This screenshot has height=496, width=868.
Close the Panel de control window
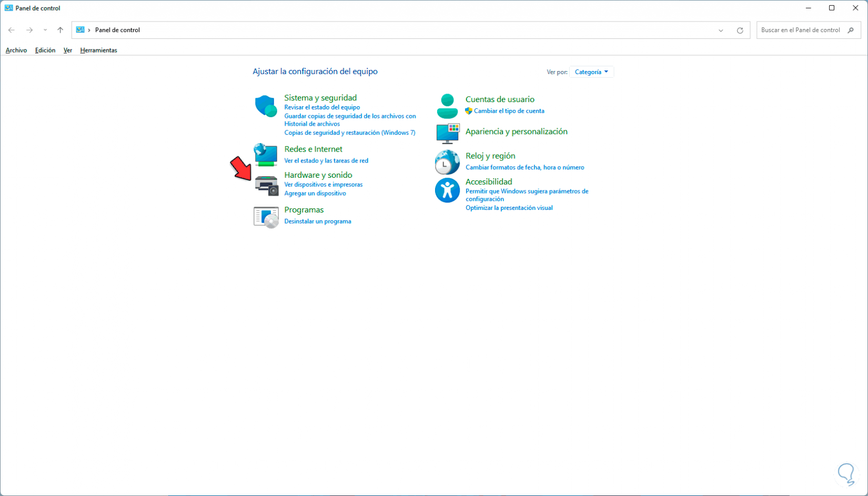click(x=855, y=8)
